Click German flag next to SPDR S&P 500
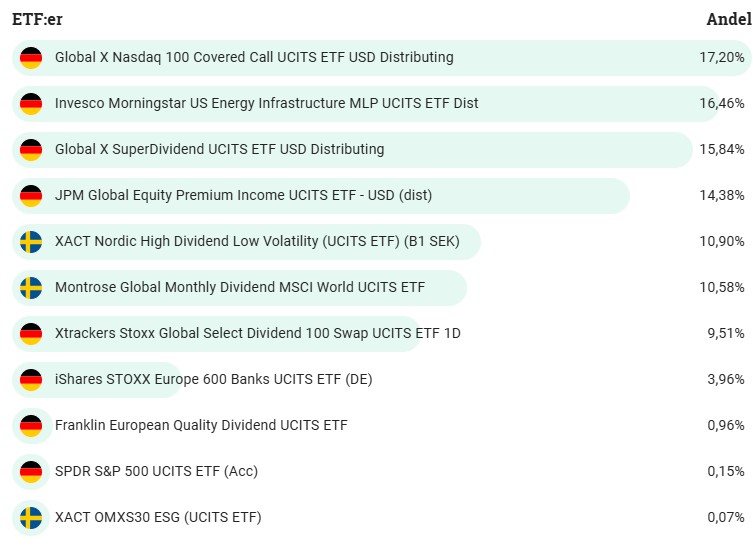Screen dimensions: 753x546 [x=31, y=472]
